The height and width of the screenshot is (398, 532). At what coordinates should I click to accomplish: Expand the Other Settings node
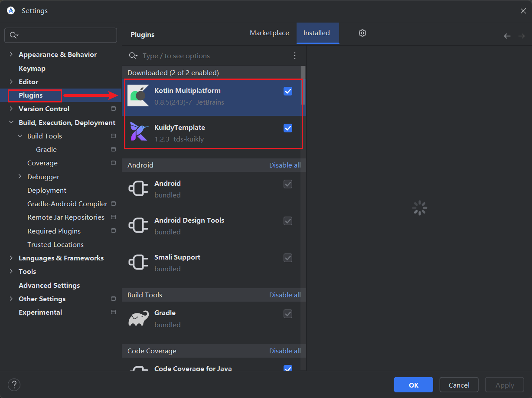pyautogui.click(x=11, y=299)
